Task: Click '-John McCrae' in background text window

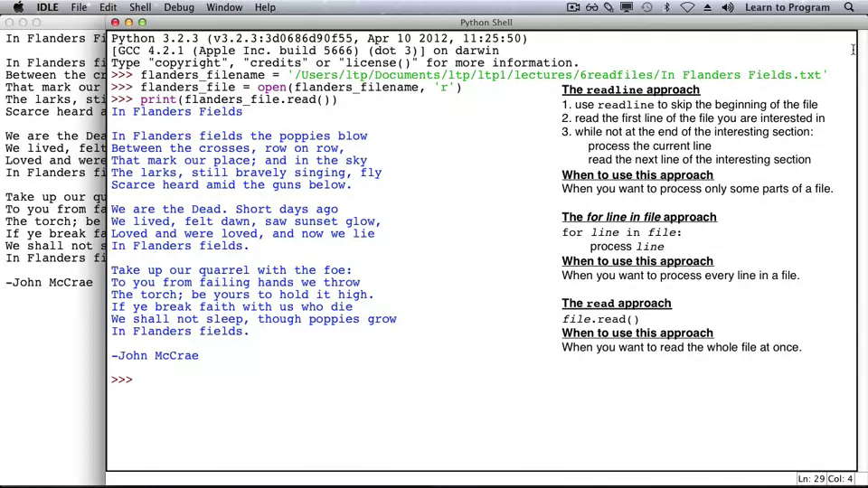Action: [x=49, y=282]
